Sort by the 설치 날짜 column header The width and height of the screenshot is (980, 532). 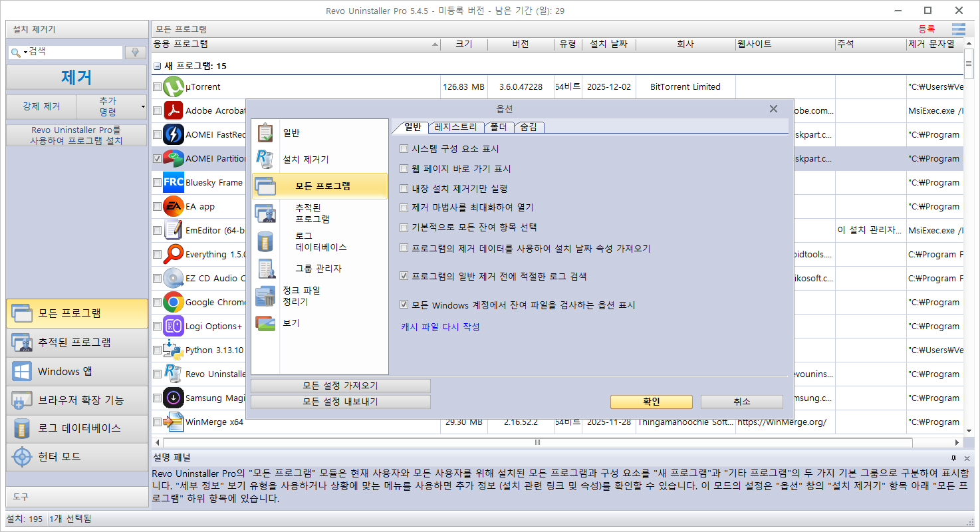(x=609, y=45)
